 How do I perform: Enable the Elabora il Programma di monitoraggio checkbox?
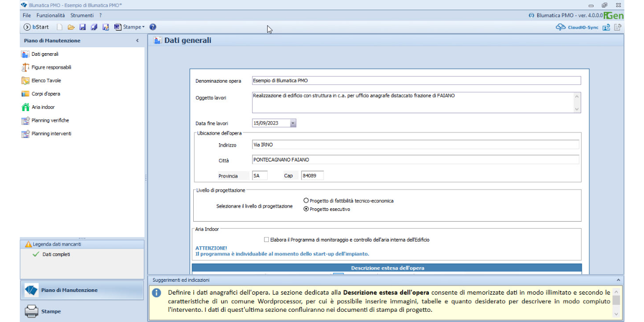266,240
